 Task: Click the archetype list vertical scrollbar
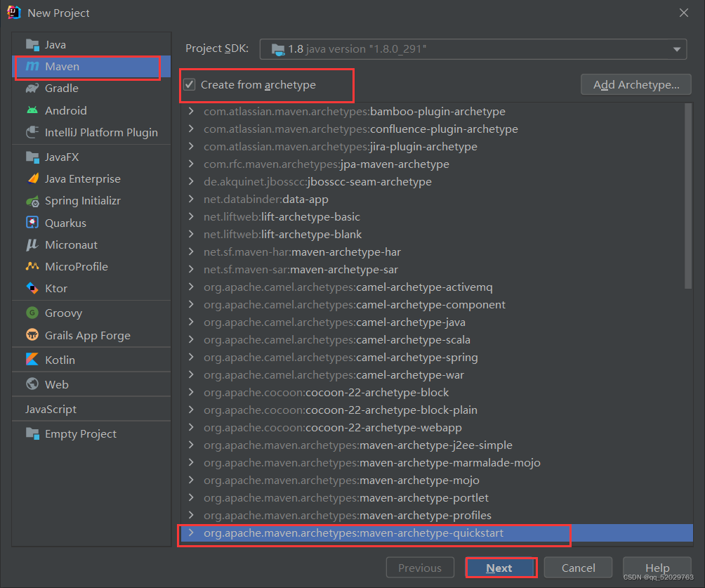[x=688, y=196]
